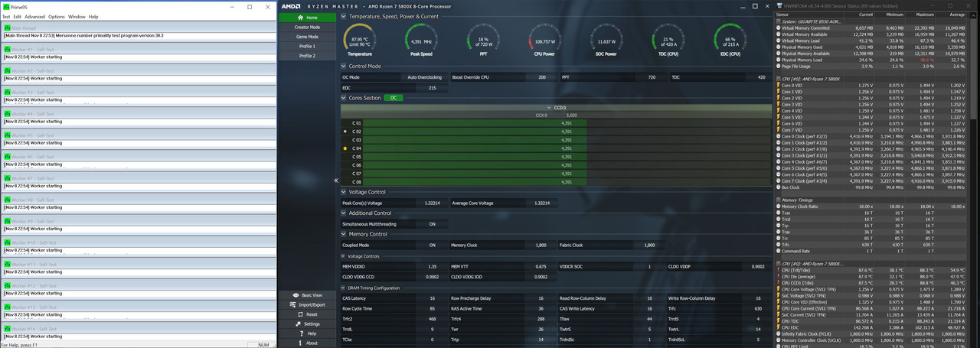The image size is (980, 348).
Task: Toggle Coupled Mode ON value
Action: tap(433, 246)
